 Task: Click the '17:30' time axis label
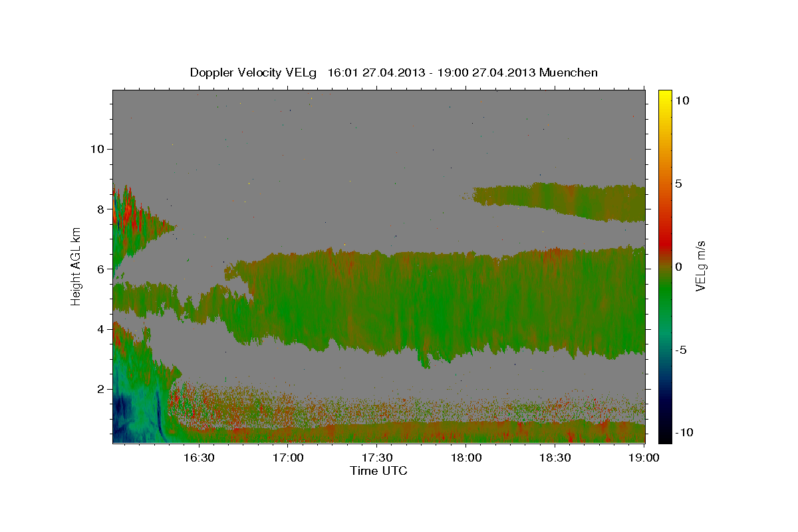pyautogui.click(x=377, y=458)
